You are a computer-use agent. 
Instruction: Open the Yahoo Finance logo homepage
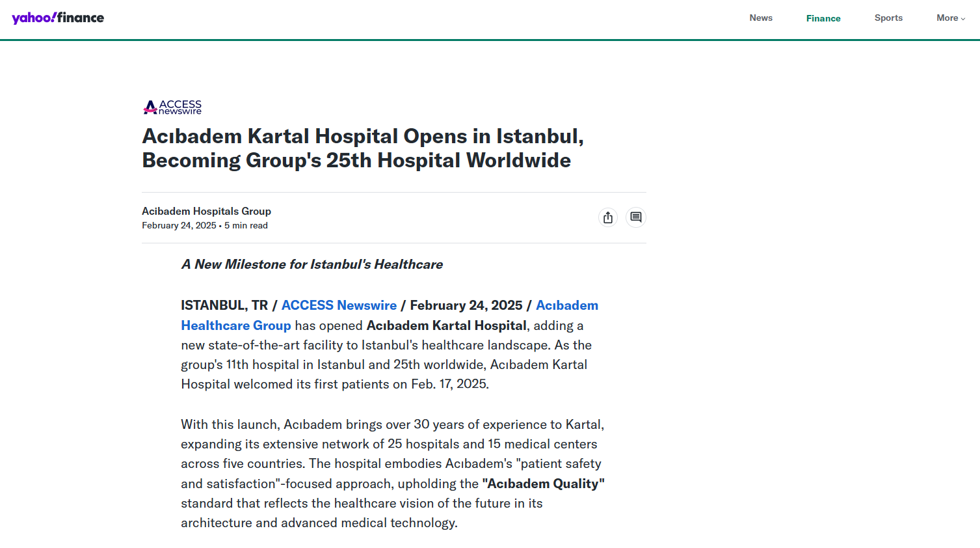pos(58,18)
